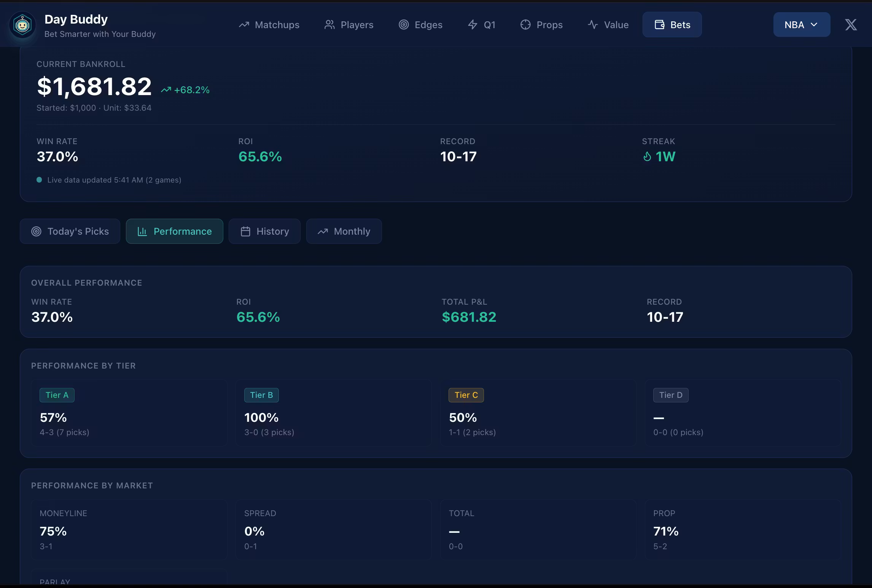Click the target icon next to Edges
The image size is (872, 588).
click(404, 25)
